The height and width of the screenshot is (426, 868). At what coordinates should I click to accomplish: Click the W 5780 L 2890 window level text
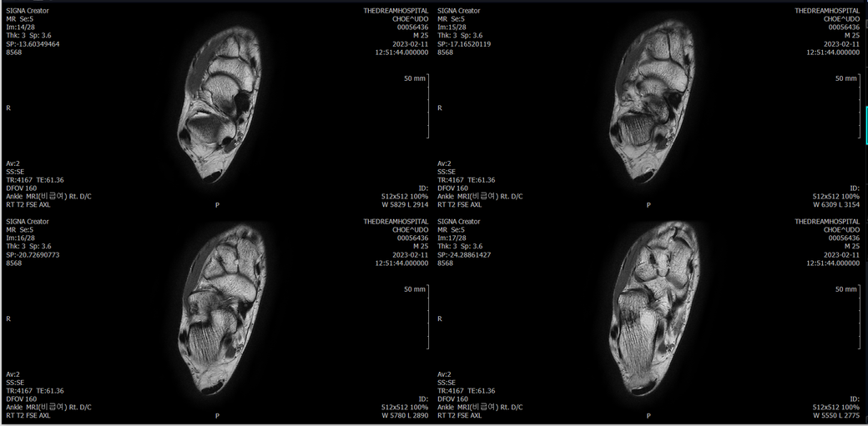tap(405, 415)
